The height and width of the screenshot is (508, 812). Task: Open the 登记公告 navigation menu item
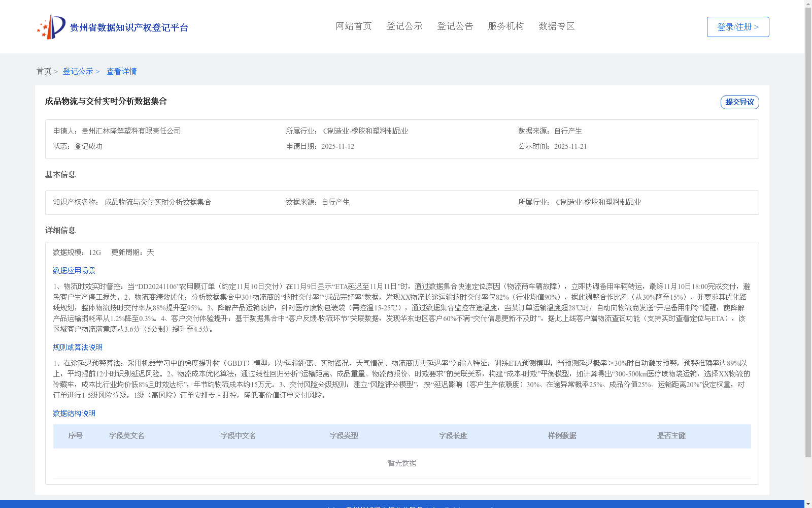(x=455, y=26)
